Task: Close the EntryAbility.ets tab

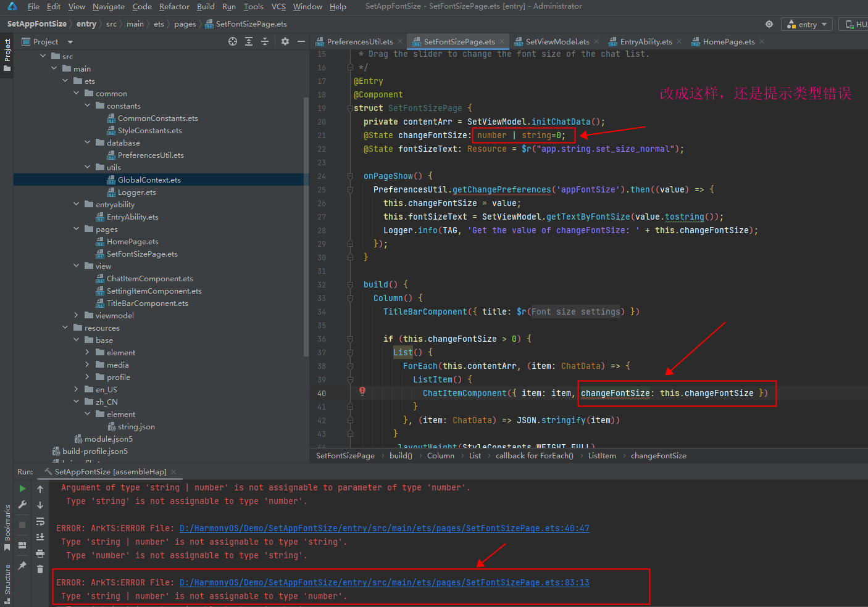Action: click(x=679, y=41)
